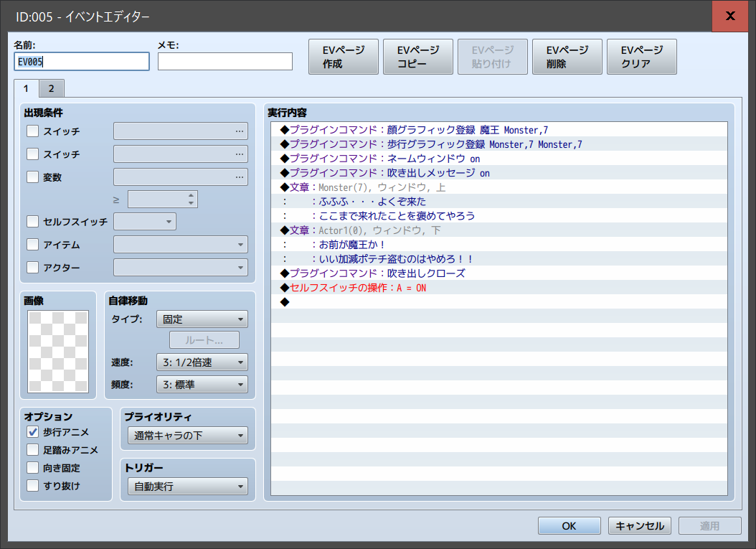Open the タイプ dropdown showing 固定

[202, 319]
